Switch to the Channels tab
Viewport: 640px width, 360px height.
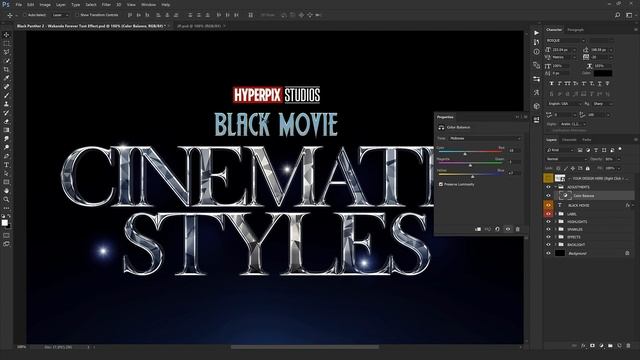(569, 140)
